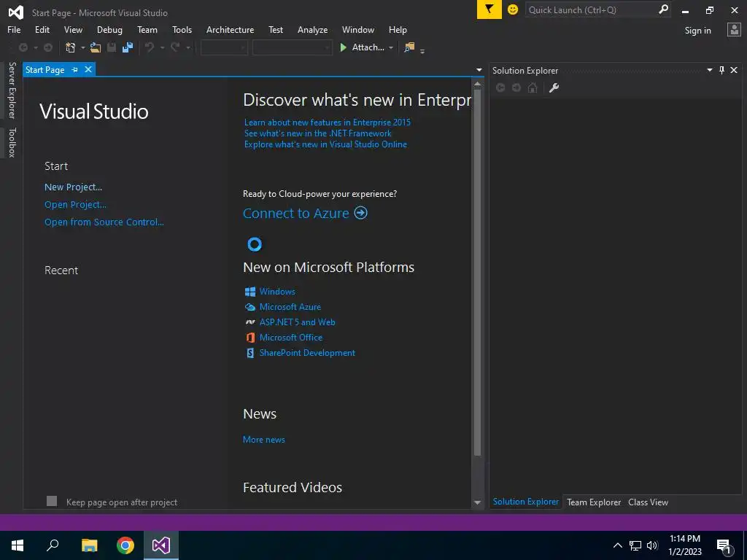Click the account picture icon beside Sign in

pyautogui.click(x=734, y=30)
